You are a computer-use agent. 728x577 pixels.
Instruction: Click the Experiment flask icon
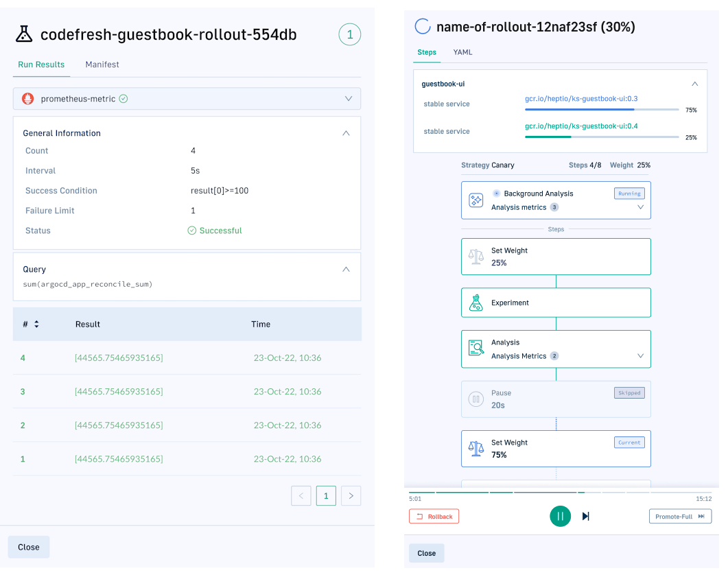click(x=475, y=303)
